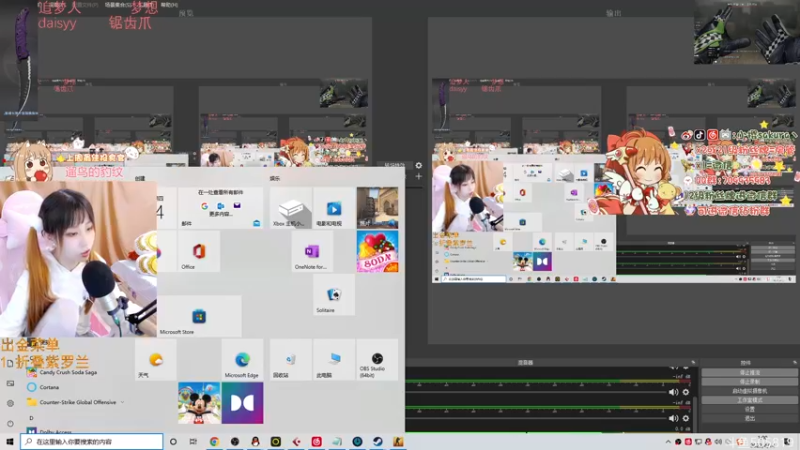Show hidden system tray icons chevron

click(x=668, y=442)
